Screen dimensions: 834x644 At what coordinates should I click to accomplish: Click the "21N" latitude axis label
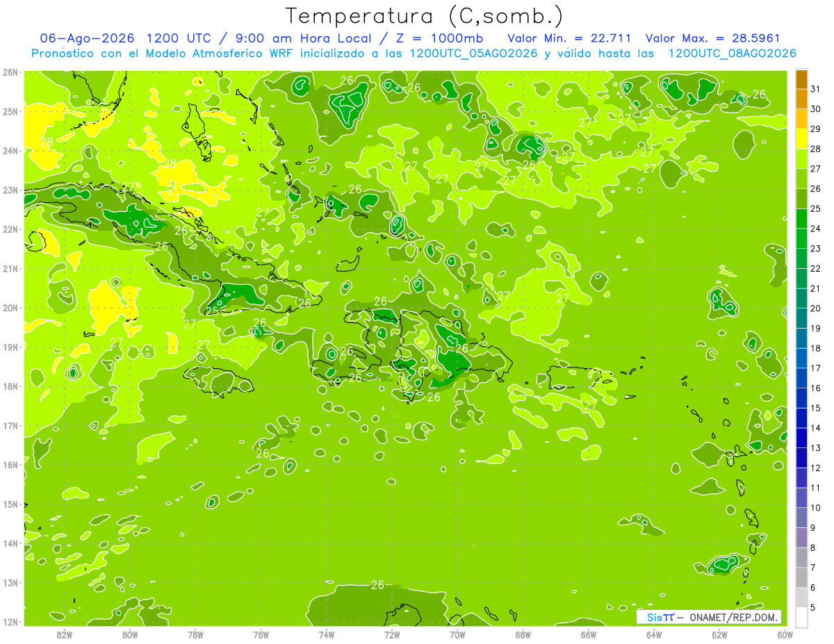(10, 269)
